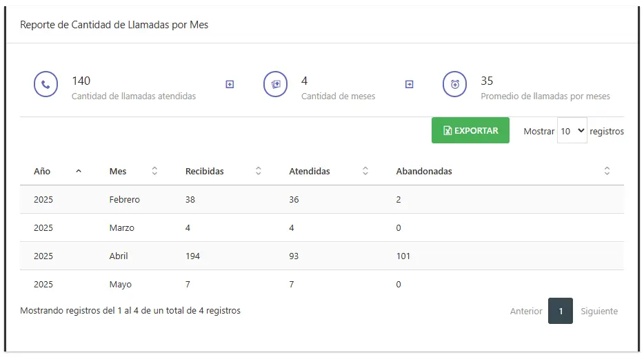Click the 140 llamadas atendidas value
Viewport: 644px width, 357px height.
coord(81,81)
